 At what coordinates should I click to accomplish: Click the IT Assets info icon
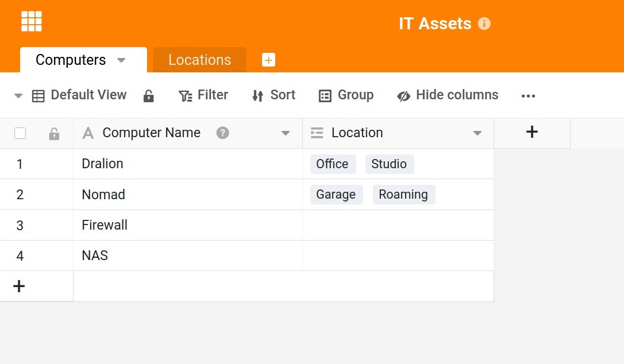[484, 24]
